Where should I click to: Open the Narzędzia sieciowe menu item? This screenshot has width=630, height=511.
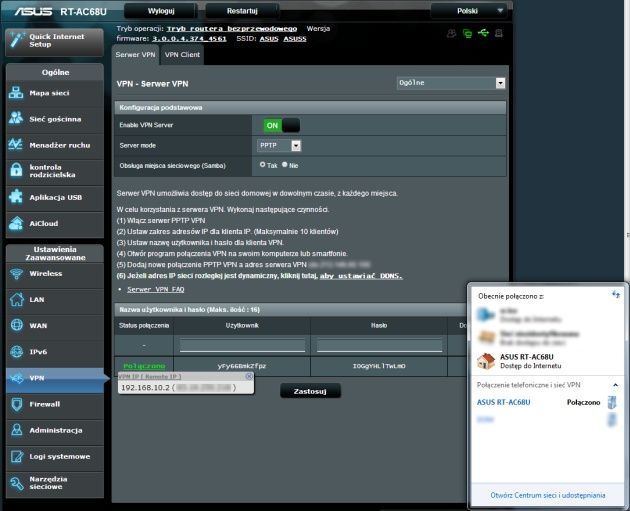(x=55, y=483)
